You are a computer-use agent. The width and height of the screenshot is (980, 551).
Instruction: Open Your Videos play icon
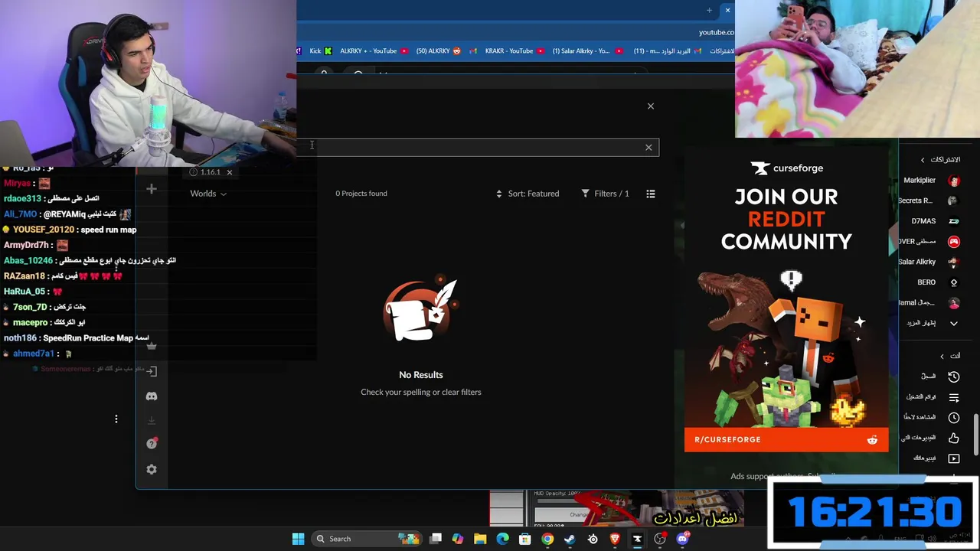pos(954,458)
